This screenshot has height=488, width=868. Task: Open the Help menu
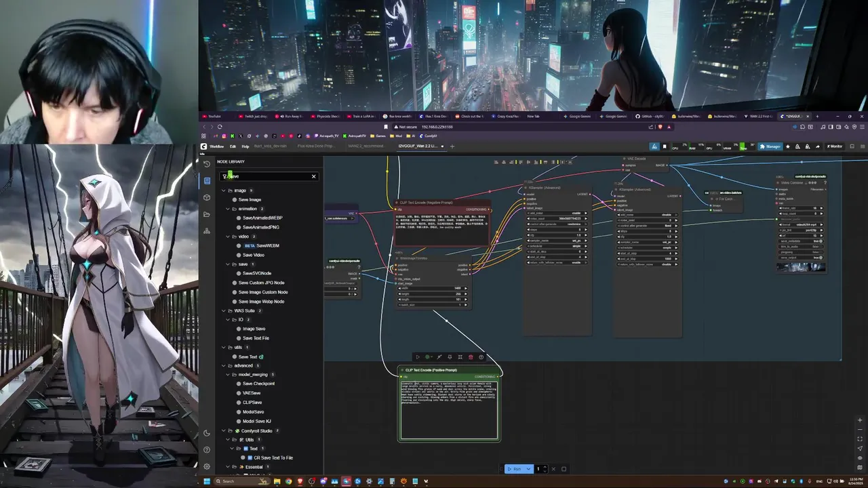245,146
